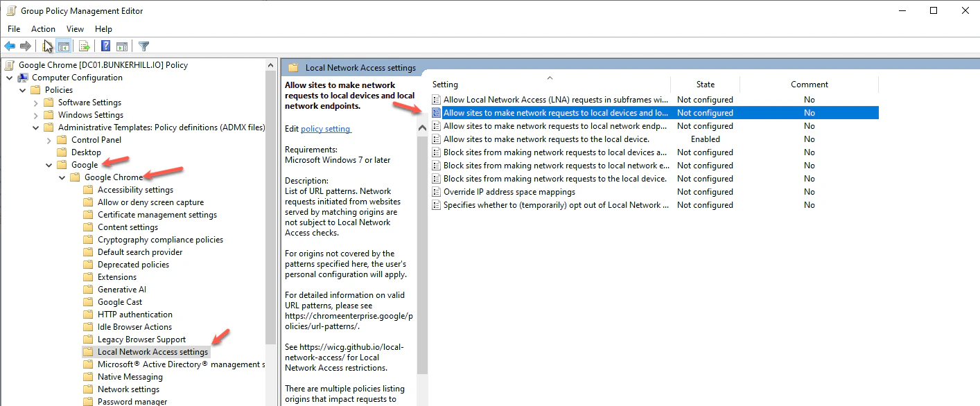980x406 pixels.
Task: Click the grey Forward arrow in toolbar
Action: [x=26, y=46]
